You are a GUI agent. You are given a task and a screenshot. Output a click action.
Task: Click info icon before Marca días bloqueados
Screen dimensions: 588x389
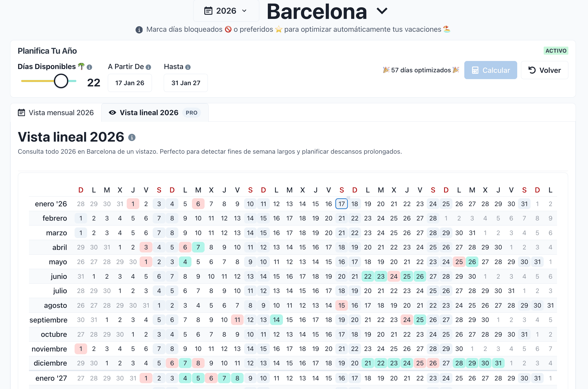point(139,30)
